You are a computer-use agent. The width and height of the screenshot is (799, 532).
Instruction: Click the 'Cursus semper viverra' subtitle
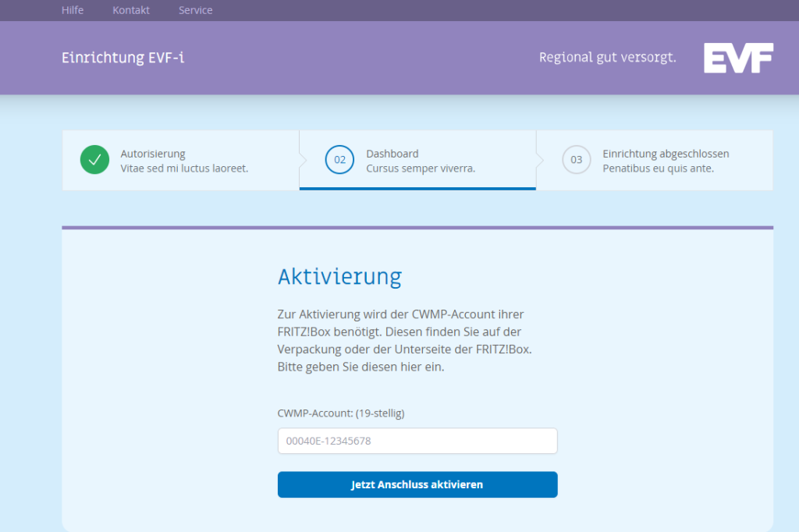(421, 168)
